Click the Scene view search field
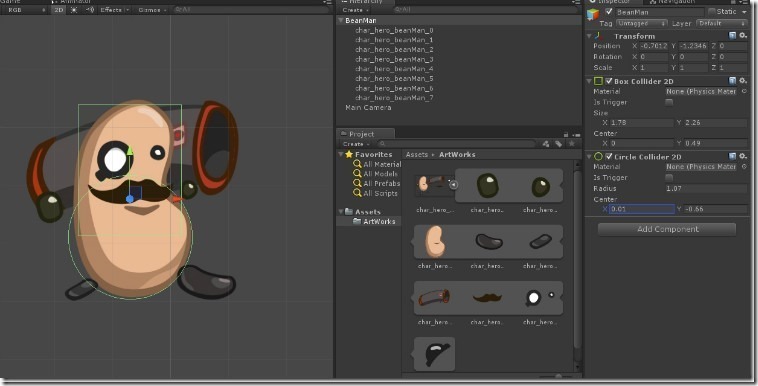The width and height of the screenshot is (758, 386). coord(251,10)
